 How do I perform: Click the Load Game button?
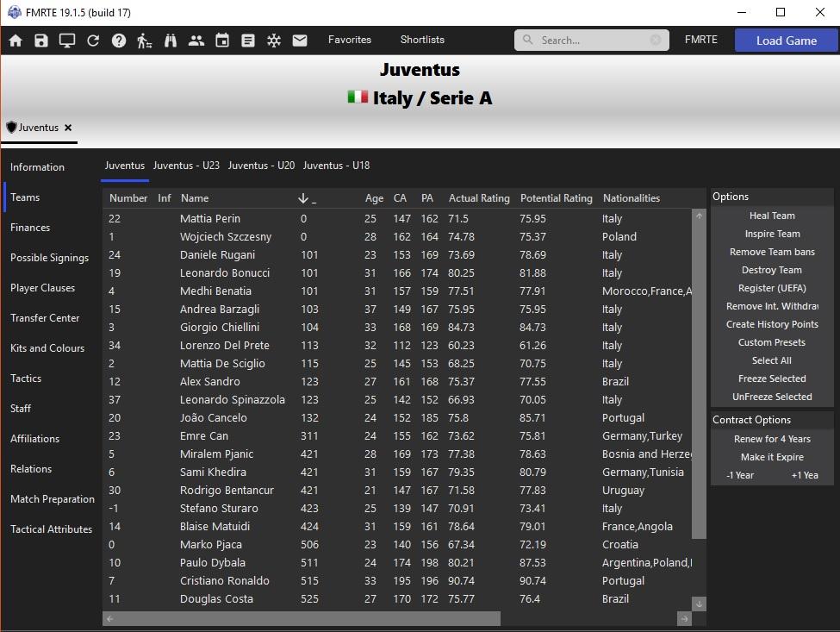pyautogui.click(x=786, y=41)
